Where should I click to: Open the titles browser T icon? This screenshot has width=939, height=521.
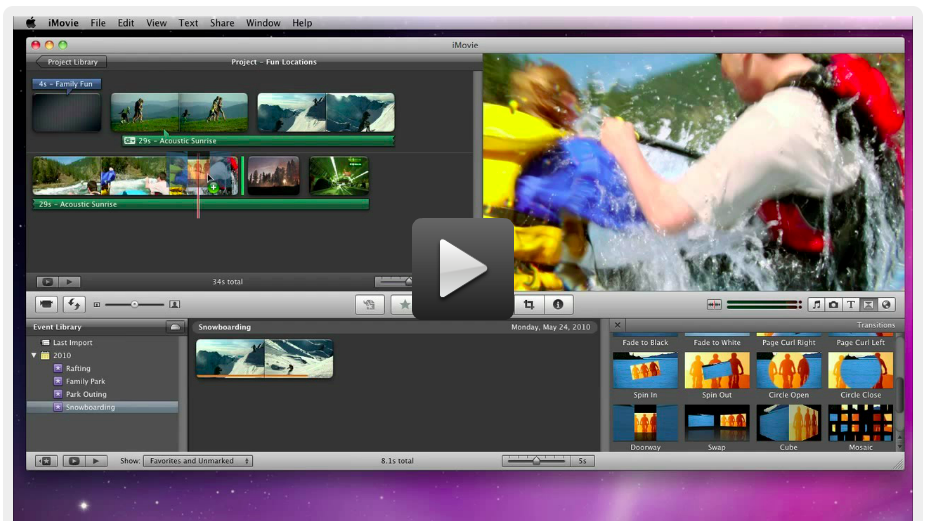coord(851,304)
